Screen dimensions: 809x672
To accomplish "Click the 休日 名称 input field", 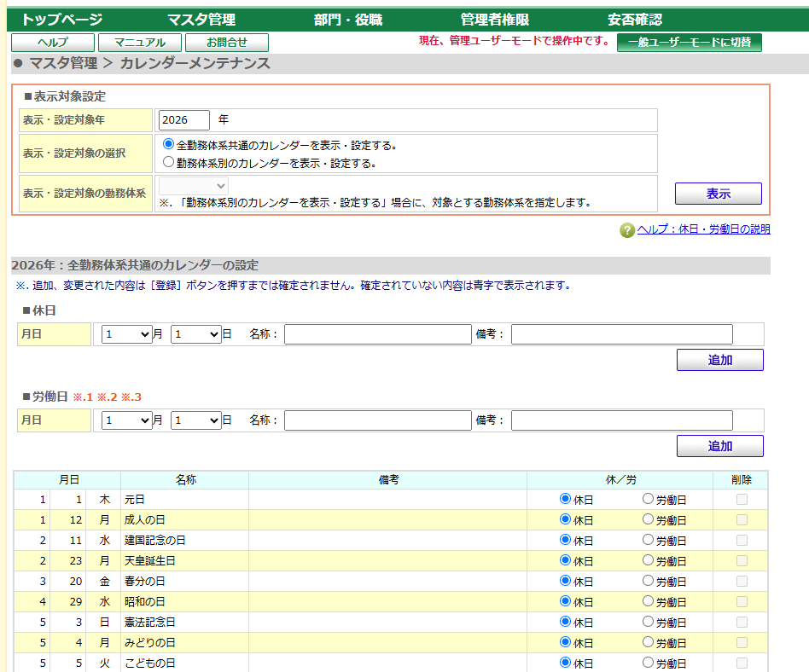I will pyautogui.click(x=378, y=334).
